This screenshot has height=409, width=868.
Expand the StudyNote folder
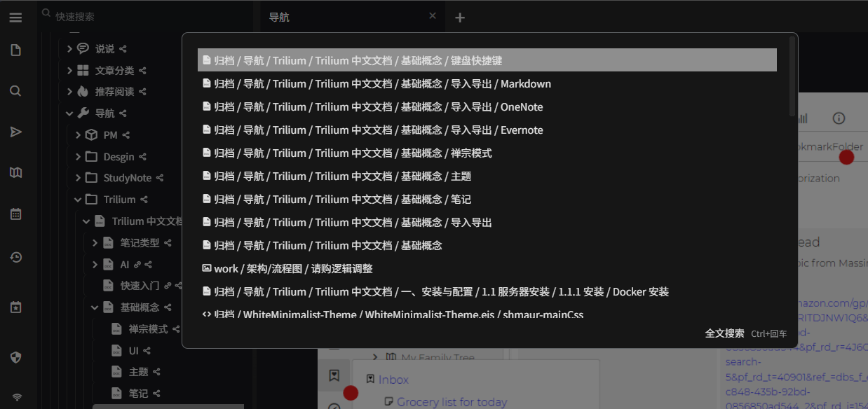(79, 178)
